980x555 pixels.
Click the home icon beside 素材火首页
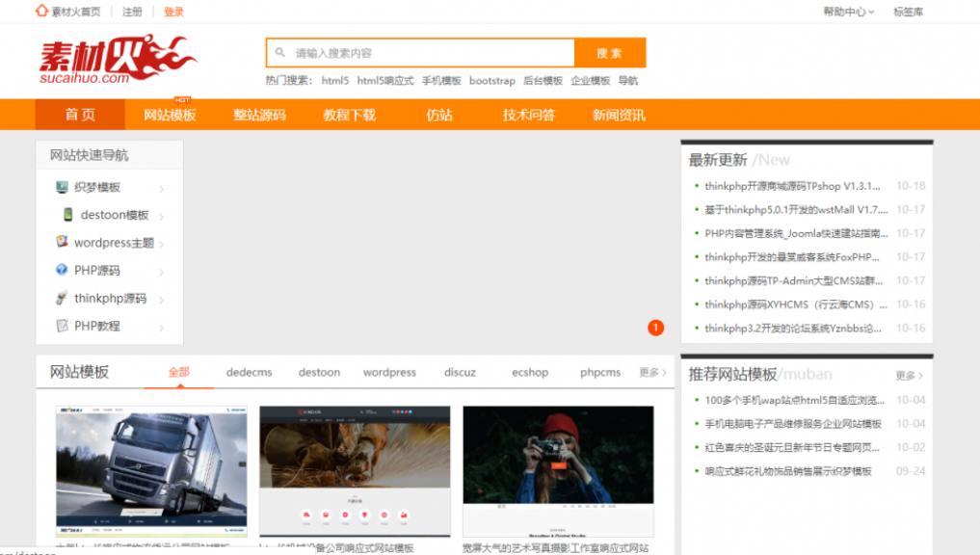point(41,12)
